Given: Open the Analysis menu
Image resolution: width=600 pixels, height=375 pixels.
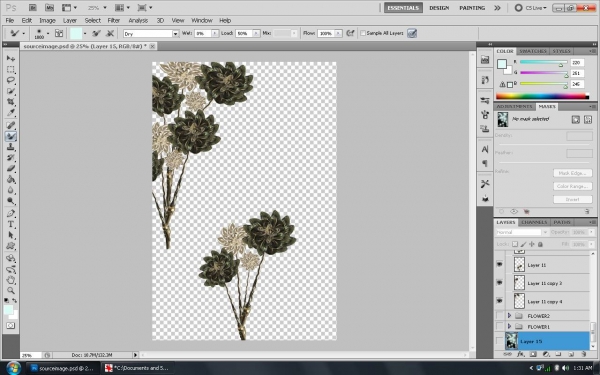Looking at the screenshot, I should (x=138, y=21).
